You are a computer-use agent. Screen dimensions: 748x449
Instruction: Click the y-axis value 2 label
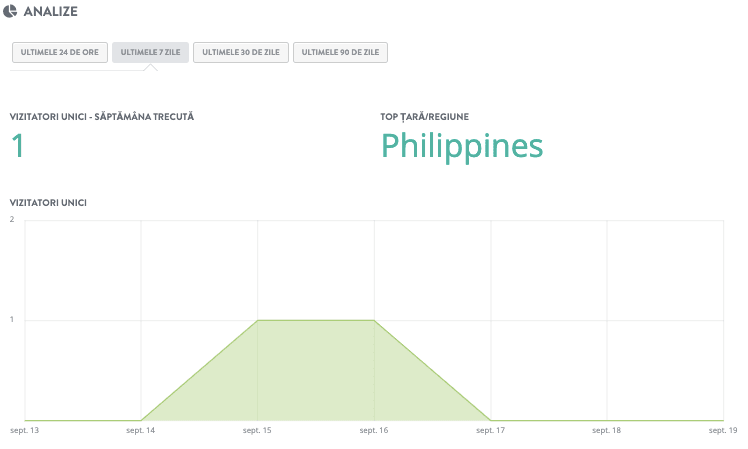11,220
